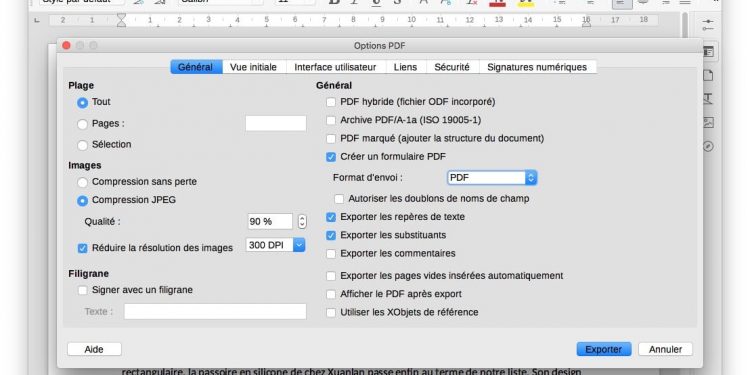Switch to the Vue initiale tab

click(x=253, y=67)
